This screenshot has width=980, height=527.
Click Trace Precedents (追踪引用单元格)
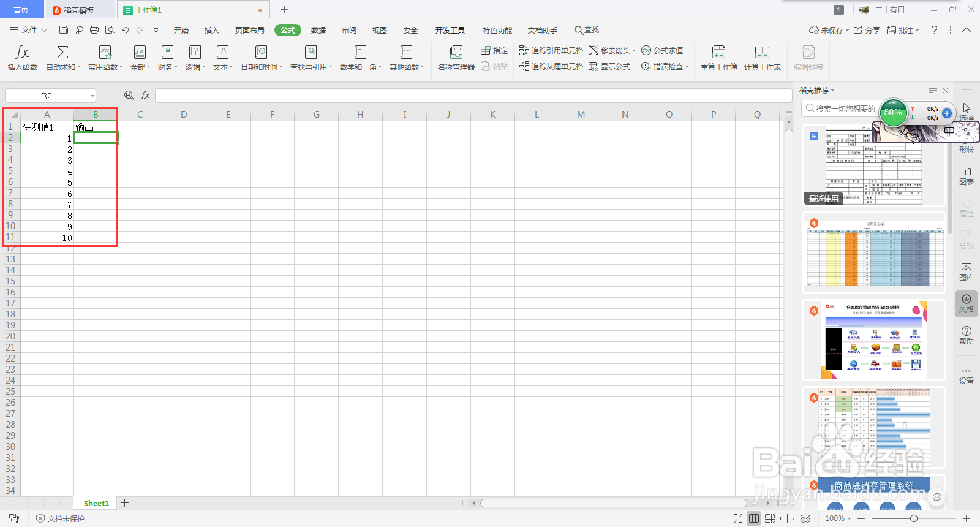click(551, 50)
